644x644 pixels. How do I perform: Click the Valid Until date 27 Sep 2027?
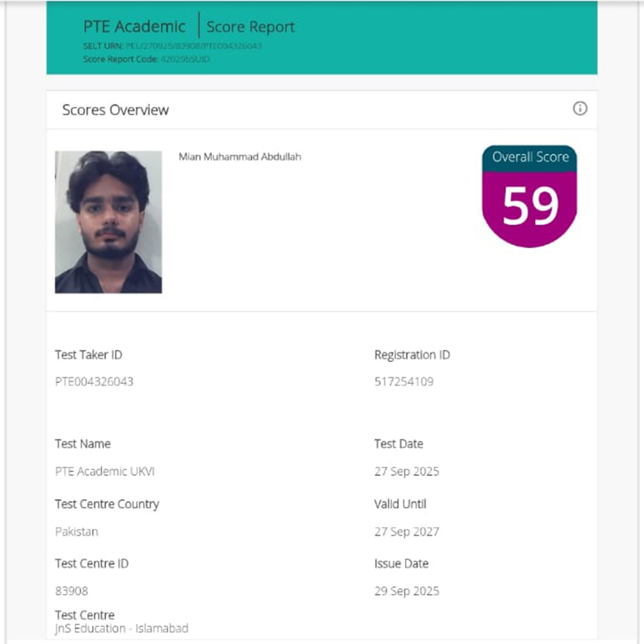click(x=406, y=532)
